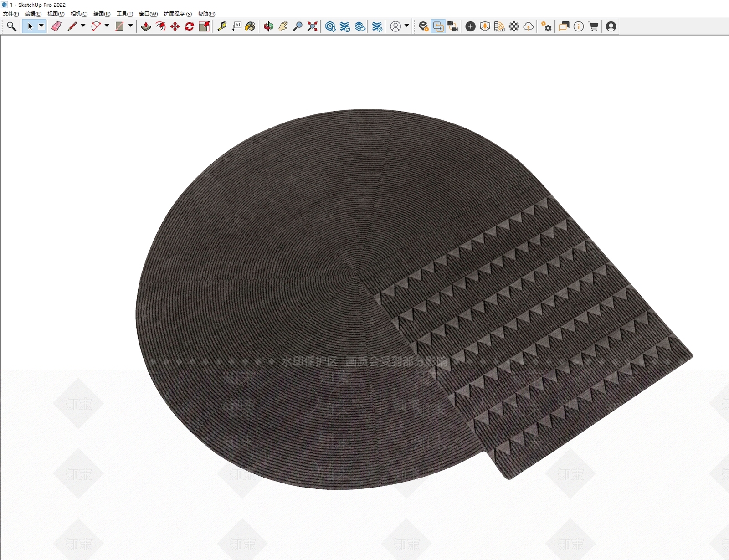This screenshot has height=560, width=729.
Task: Open the 文件(F) menu
Action: (x=11, y=14)
